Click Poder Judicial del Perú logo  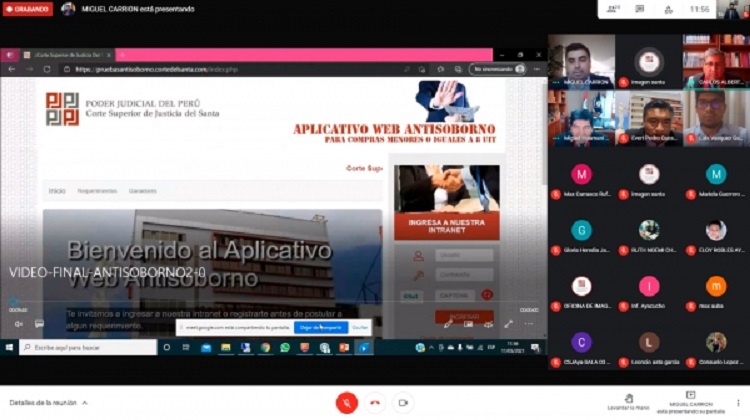tap(62, 109)
